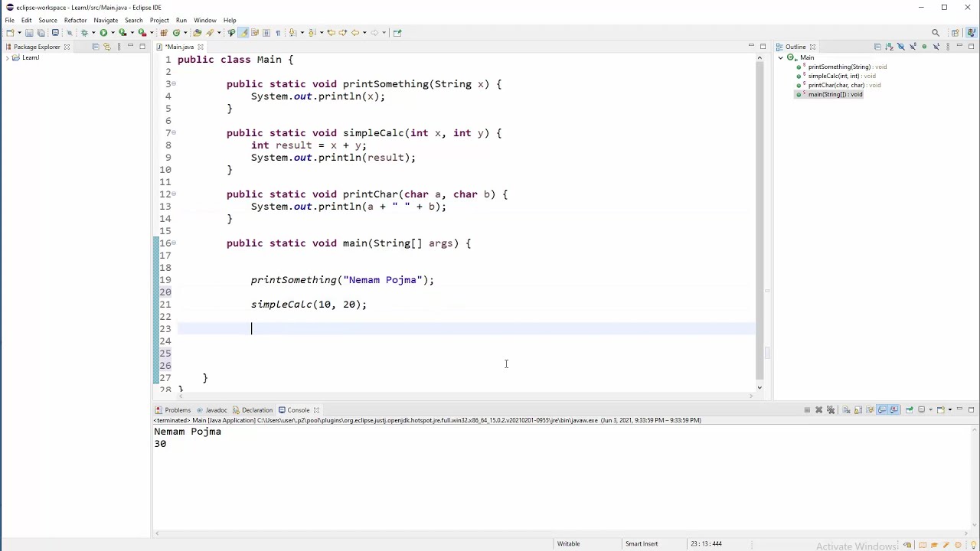The width and height of the screenshot is (980, 551).
Task: Click the Open Perspective icon
Action: click(955, 32)
